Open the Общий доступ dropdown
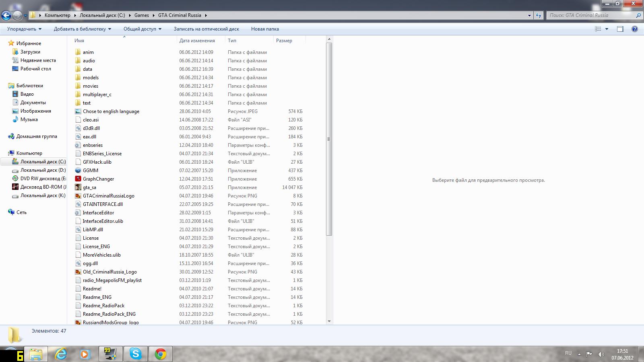The image size is (644, 362). coord(142,29)
